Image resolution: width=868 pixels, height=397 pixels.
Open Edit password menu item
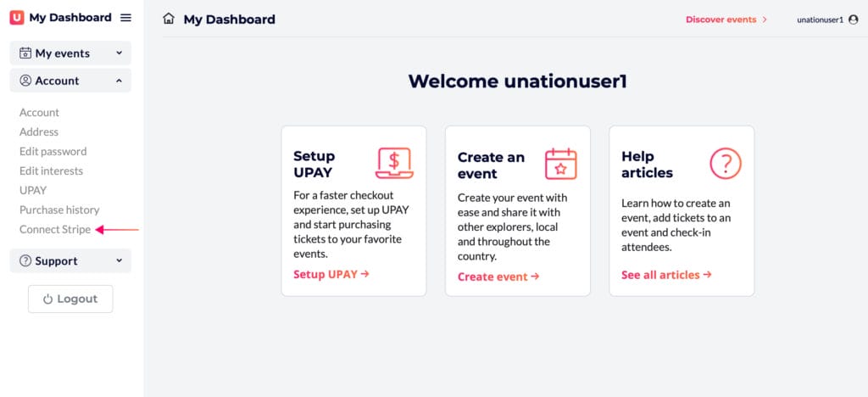[53, 151]
